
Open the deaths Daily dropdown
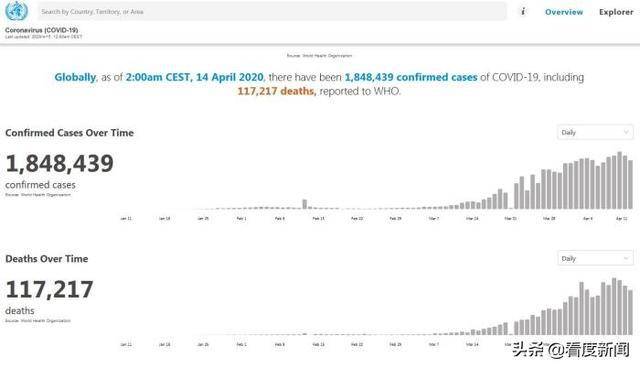coord(595,258)
